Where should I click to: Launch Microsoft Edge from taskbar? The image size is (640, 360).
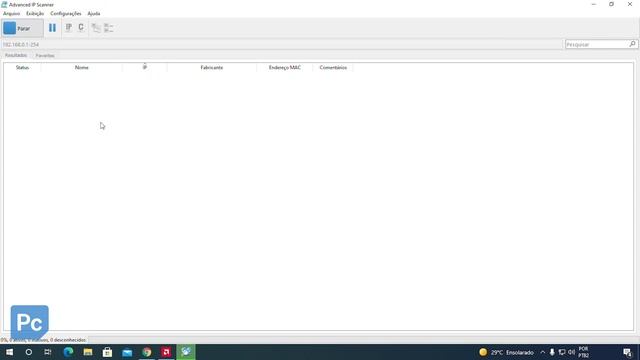point(68,352)
